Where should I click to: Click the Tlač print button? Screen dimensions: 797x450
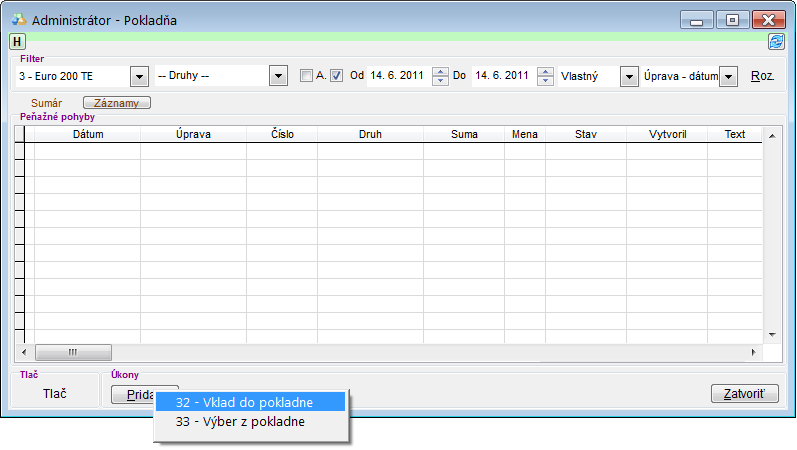pyautogui.click(x=55, y=394)
